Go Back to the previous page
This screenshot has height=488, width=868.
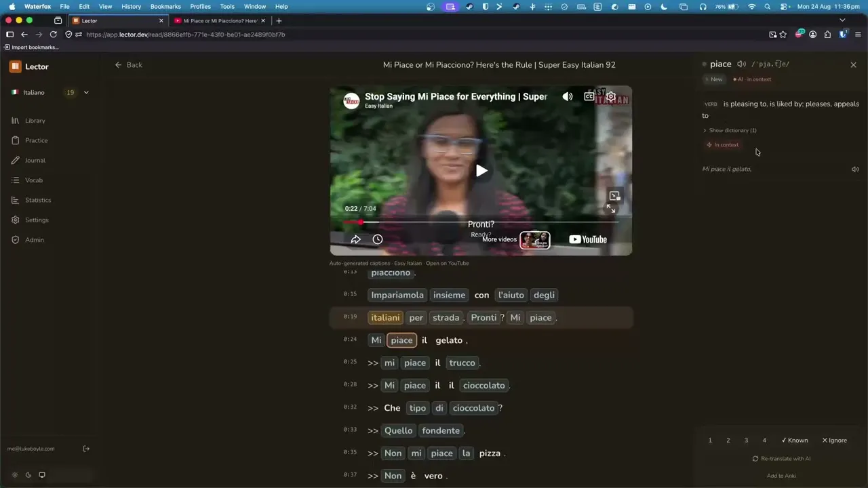click(x=129, y=65)
